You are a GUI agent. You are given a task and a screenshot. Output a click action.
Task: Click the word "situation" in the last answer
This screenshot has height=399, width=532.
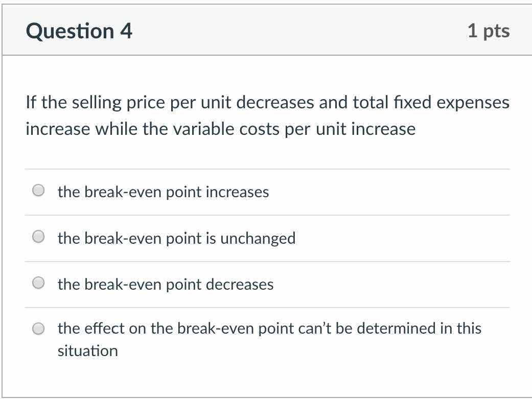pyautogui.click(x=88, y=351)
